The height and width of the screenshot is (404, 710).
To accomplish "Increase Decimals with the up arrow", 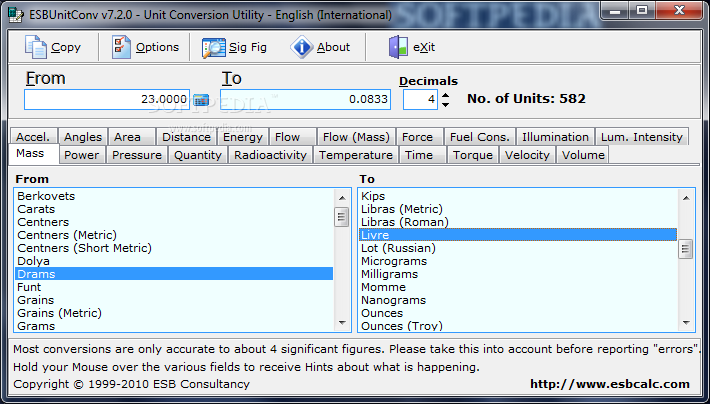I will pos(446,95).
